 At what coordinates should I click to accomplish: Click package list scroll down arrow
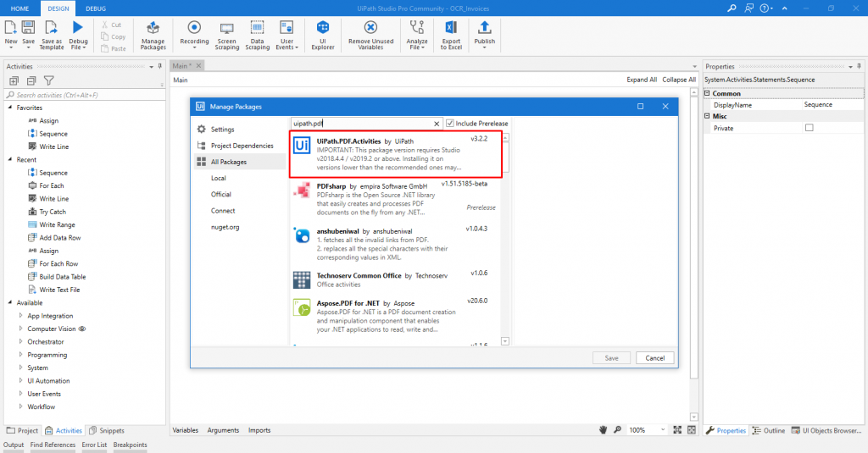[505, 341]
